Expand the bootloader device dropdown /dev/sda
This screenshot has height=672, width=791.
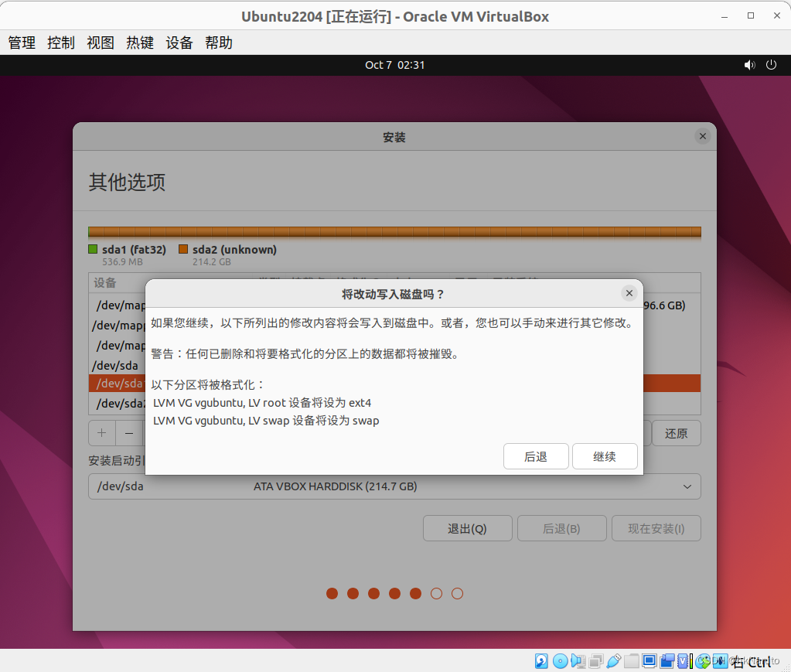coord(394,486)
